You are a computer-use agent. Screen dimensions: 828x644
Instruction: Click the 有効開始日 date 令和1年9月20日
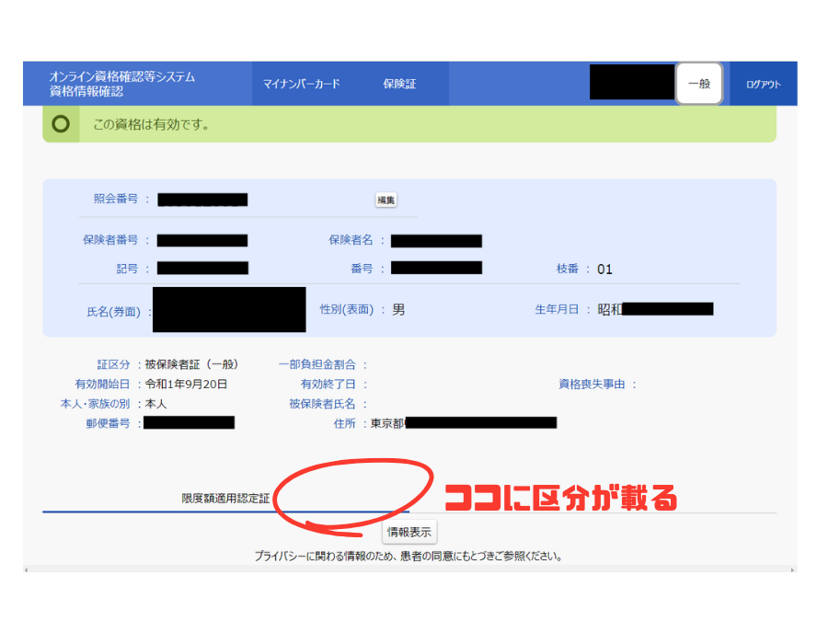186,385
